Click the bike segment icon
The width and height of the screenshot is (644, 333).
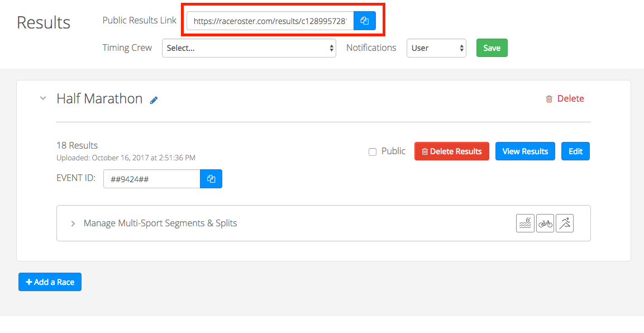[545, 223]
